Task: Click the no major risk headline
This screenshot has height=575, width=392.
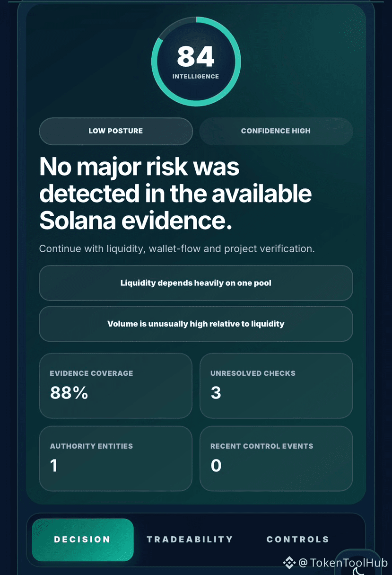Action: (x=175, y=194)
